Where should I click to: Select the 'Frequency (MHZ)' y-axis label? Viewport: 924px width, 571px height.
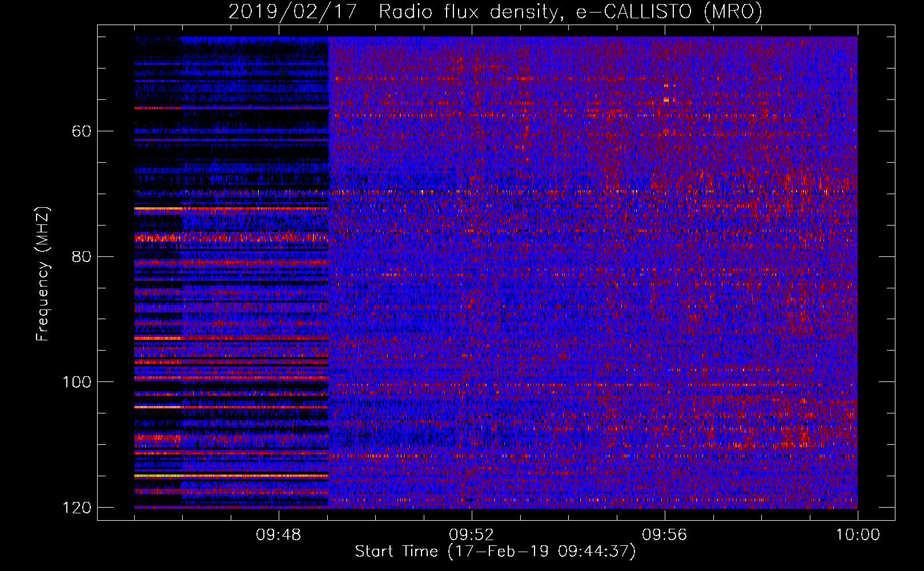click(42, 274)
